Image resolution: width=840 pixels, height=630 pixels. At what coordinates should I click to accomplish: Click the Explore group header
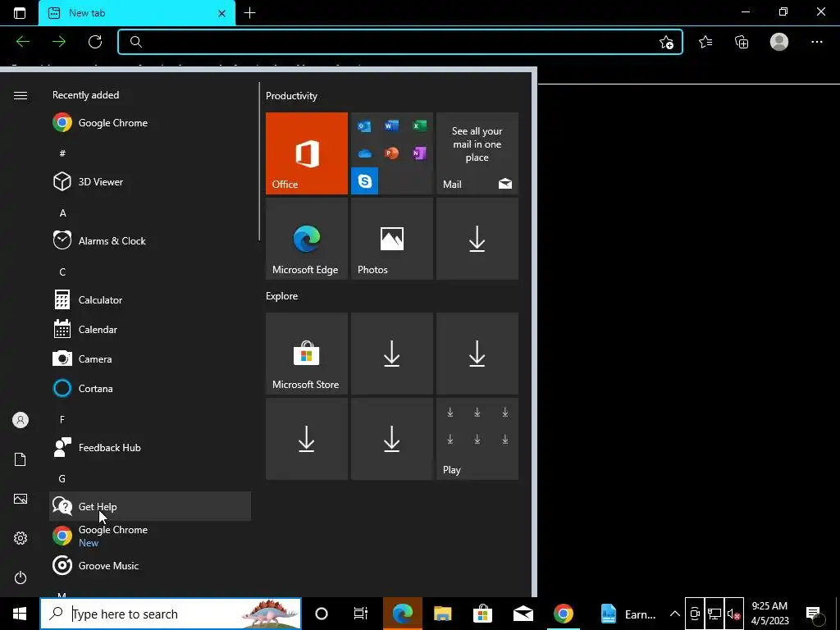pos(282,295)
